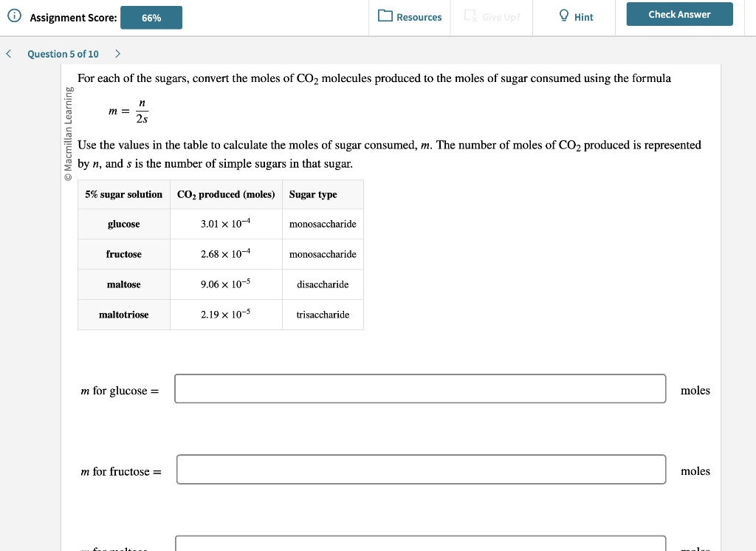Select the glucose CO2 value cell
The height and width of the screenshot is (551, 756).
[226, 224]
